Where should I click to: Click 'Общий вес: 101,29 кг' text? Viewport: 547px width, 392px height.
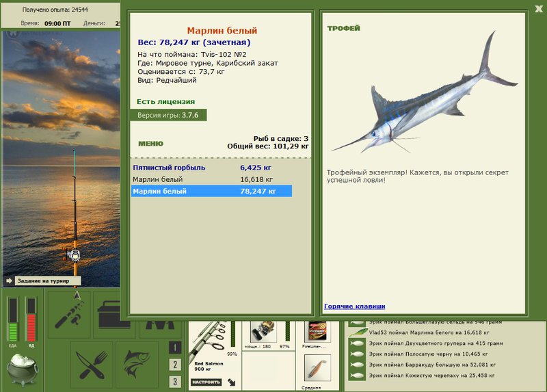(268, 146)
